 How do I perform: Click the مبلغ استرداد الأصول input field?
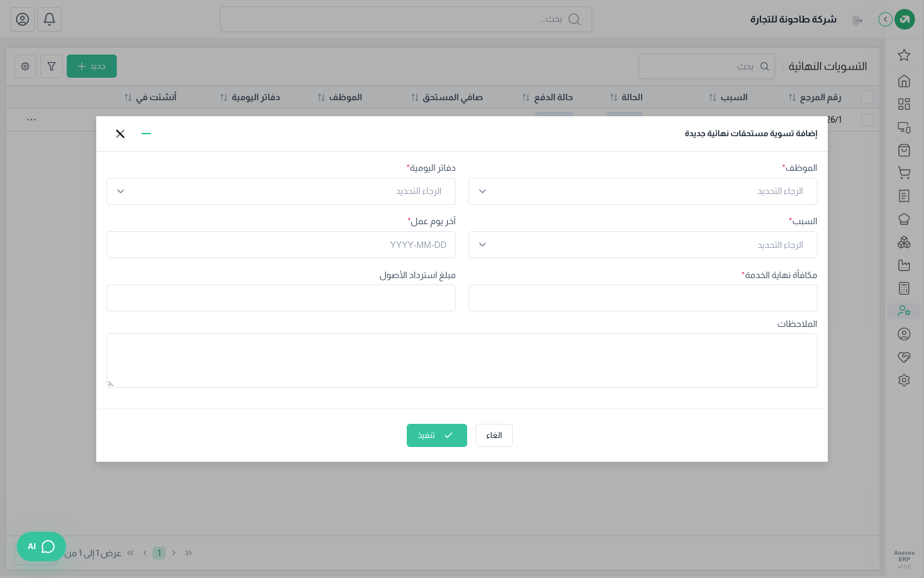click(x=281, y=298)
